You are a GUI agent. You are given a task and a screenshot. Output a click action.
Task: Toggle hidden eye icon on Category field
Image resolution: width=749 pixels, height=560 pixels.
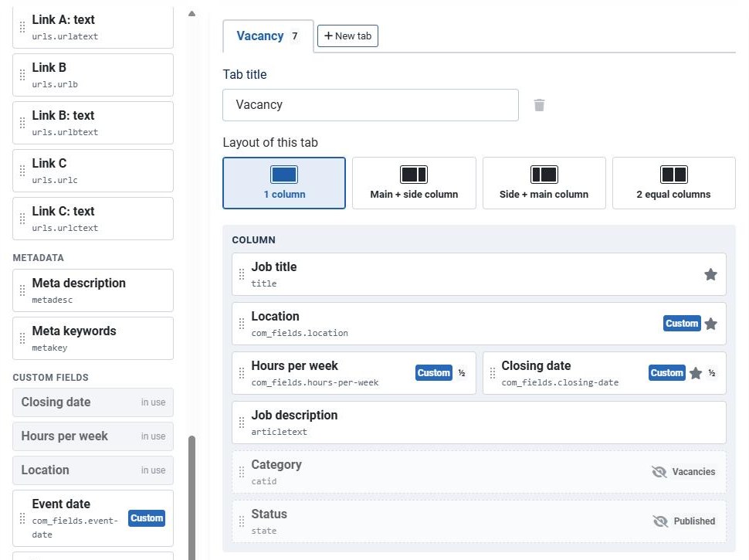(x=659, y=472)
